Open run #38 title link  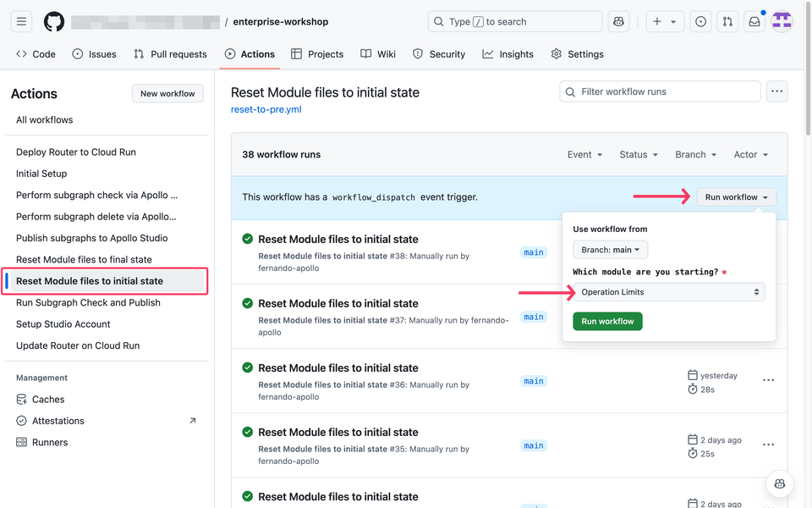(338, 239)
